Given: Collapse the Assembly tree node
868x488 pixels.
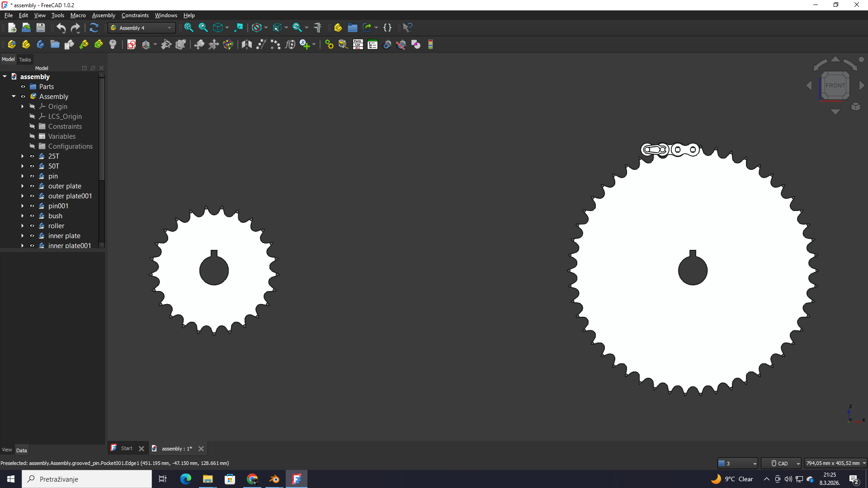Looking at the screenshot, I should [14, 97].
